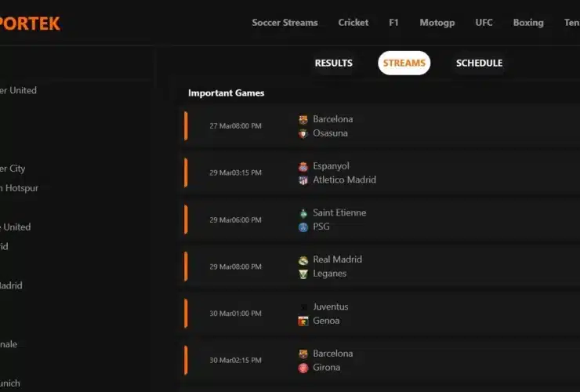Open the Saint Etienne team name

coord(339,212)
